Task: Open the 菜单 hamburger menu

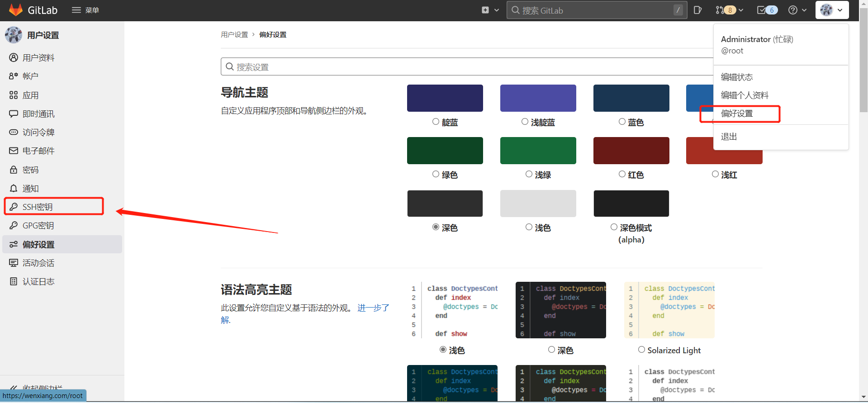Action: (85, 10)
